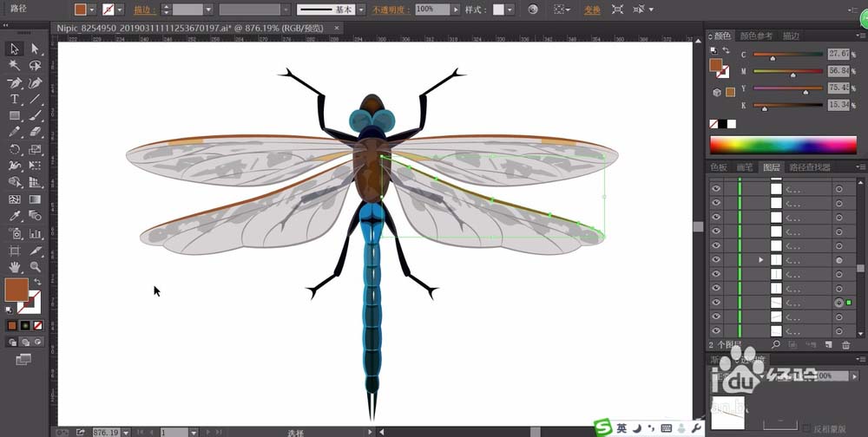Viewport: 868px width, 437px height.
Task: Switch to the 画笔 tab
Action: pyautogui.click(x=744, y=167)
